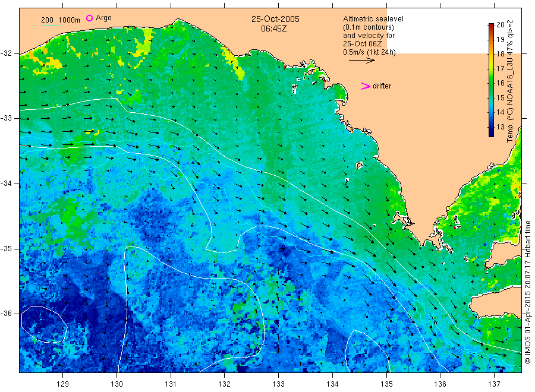Click the 'Altimetric sealevel' legend text
The image size is (535, 392).
(x=373, y=19)
